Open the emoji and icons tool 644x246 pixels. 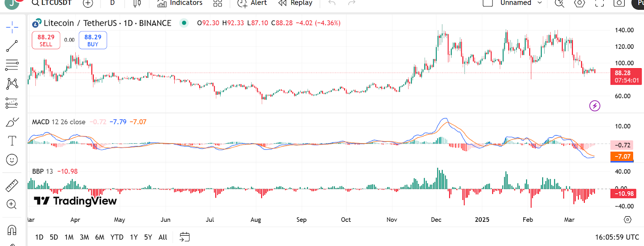coord(12,160)
